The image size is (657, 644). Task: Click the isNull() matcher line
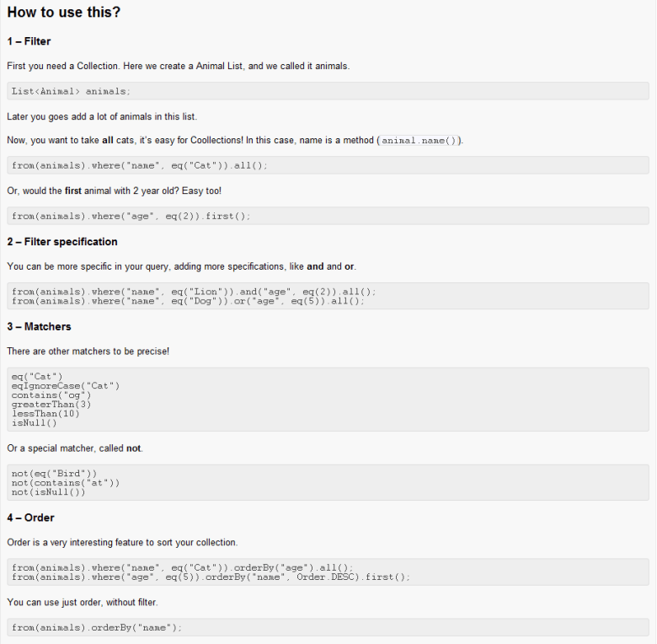(34, 422)
